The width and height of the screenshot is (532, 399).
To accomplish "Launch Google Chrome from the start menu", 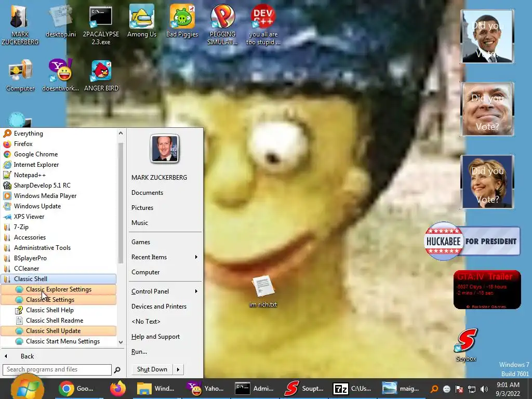I will tap(58, 154).
